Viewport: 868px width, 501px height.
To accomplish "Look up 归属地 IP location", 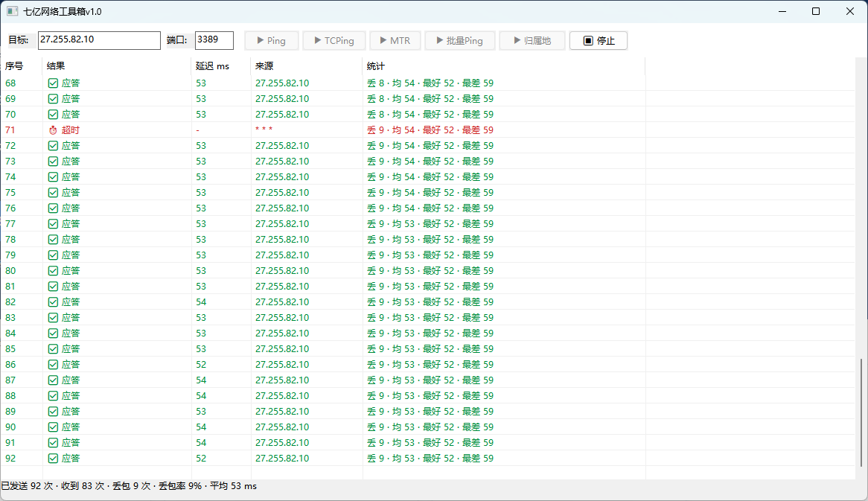I will [532, 40].
